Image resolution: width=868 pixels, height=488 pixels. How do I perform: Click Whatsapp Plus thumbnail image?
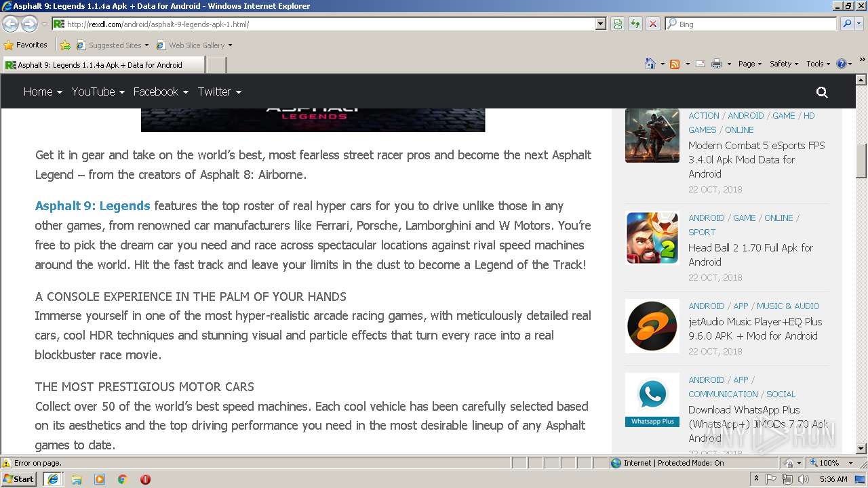tap(652, 400)
